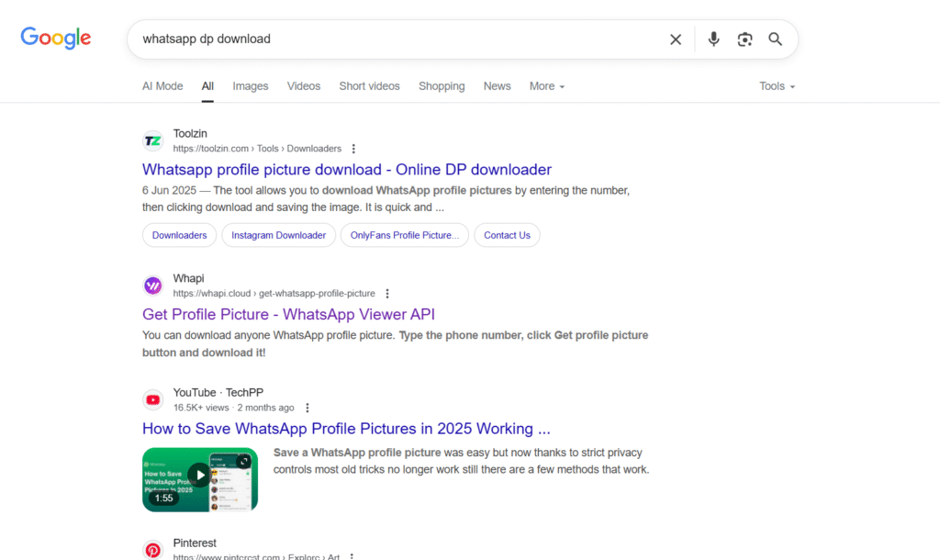Image resolution: width=940 pixels, height=560 pixels.
Task: Open three-dot menu for Pinterest result
Action: [352, 556]
